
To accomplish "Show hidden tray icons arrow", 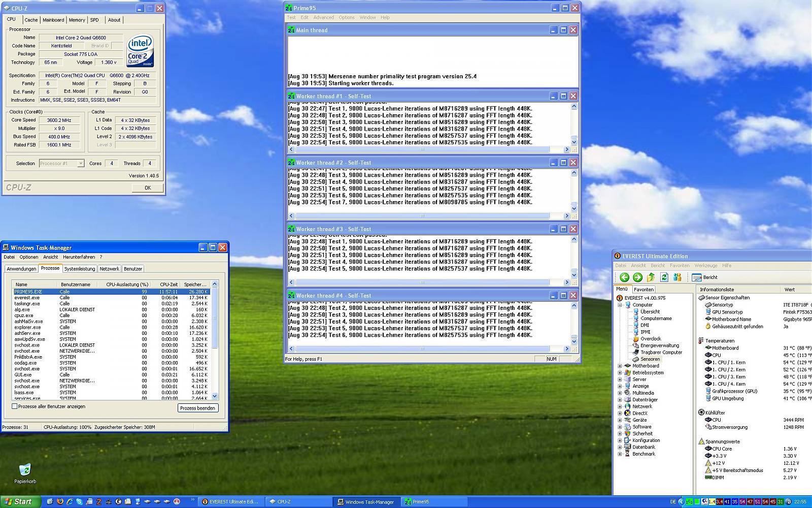I will (x=681, y=502).
